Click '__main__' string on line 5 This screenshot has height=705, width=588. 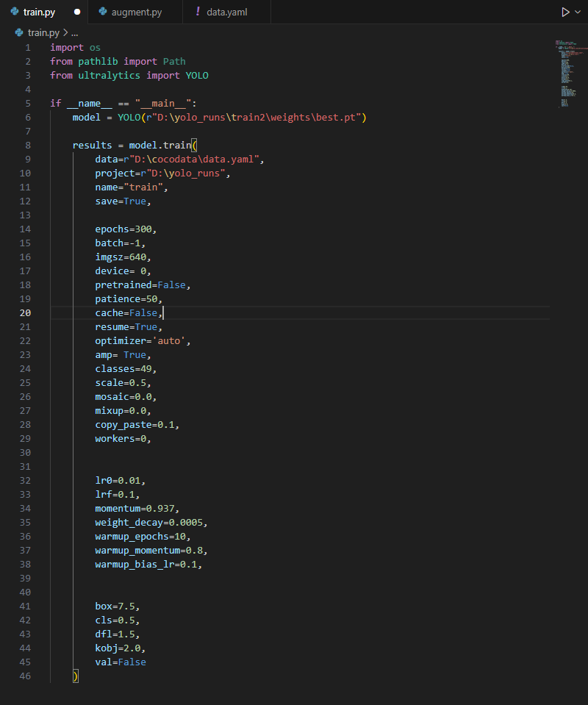(162, 104)
